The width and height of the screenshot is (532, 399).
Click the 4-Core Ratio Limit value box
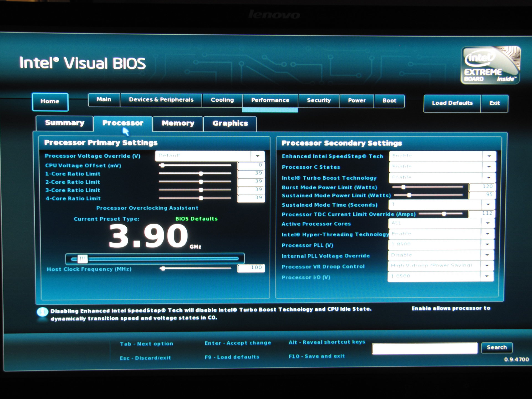point(251,198)
